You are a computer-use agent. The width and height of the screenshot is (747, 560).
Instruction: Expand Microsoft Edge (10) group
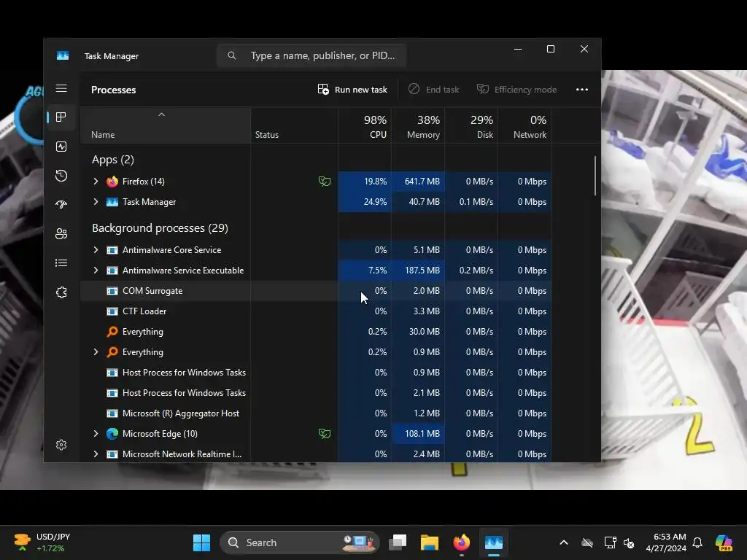pyautogui.click(x=96, y=434)
